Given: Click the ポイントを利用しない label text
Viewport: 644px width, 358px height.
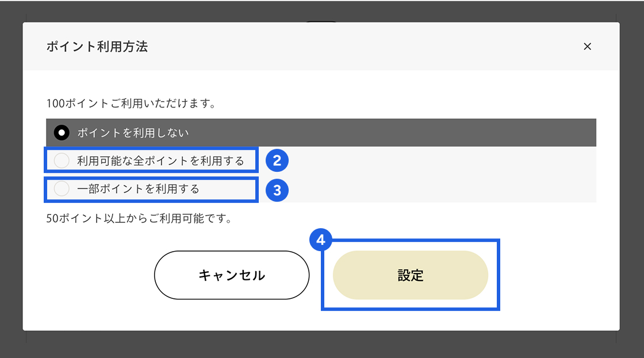Looking at the screenshot, I should click(x=133, y=133).
